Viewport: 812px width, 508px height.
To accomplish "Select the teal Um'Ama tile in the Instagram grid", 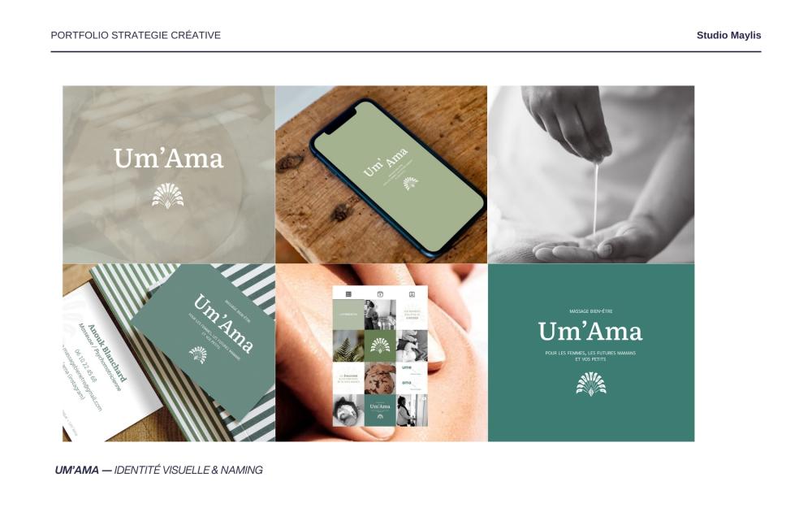I will pos(380,410).
